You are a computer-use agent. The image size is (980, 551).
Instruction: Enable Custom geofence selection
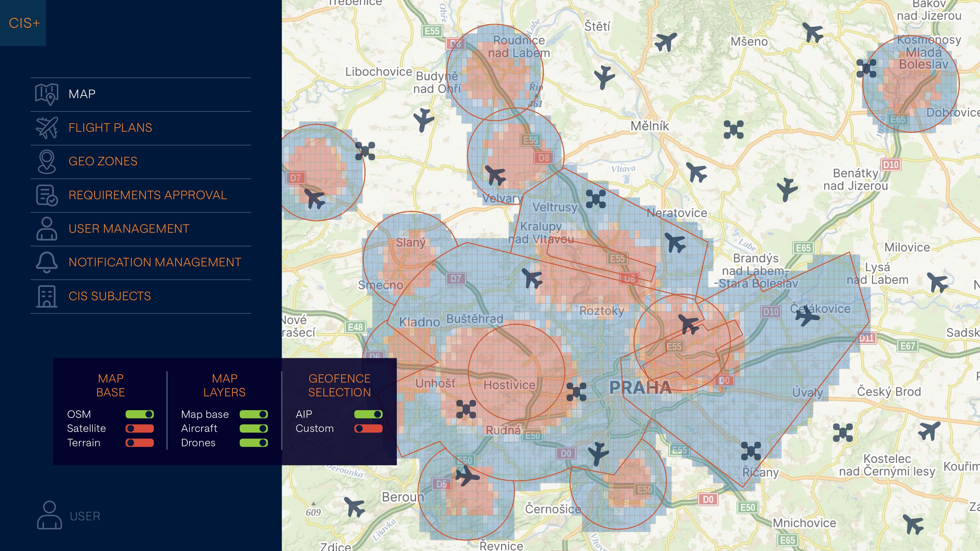368,428
